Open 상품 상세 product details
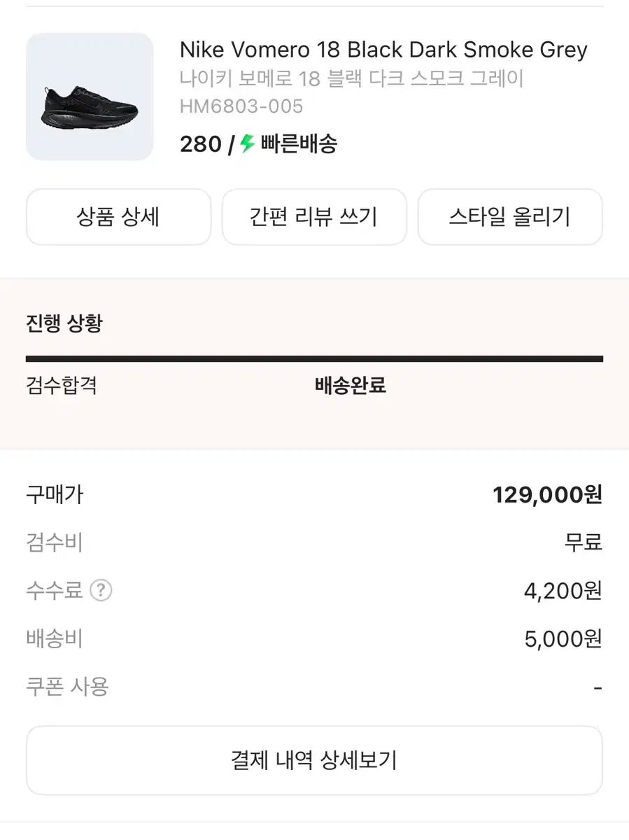This screenshot has width=629, height=840. tap(118, 217)
